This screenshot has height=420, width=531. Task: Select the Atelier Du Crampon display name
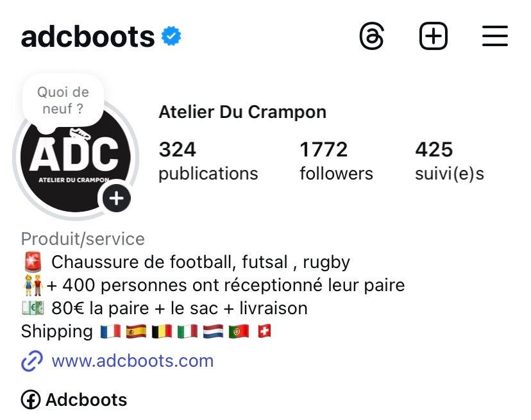[x=242, y=112]
